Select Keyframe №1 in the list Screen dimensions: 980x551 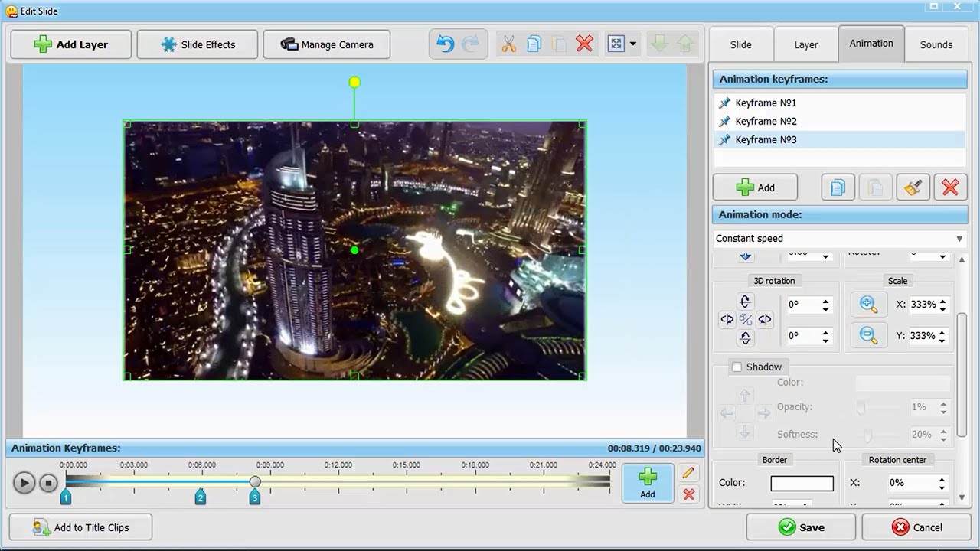coord(840,103)
